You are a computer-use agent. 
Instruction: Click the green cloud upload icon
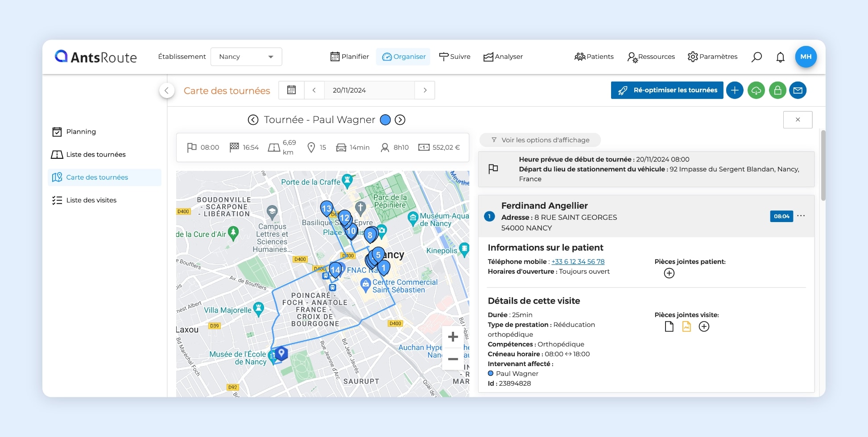click(x=756, y=91)
